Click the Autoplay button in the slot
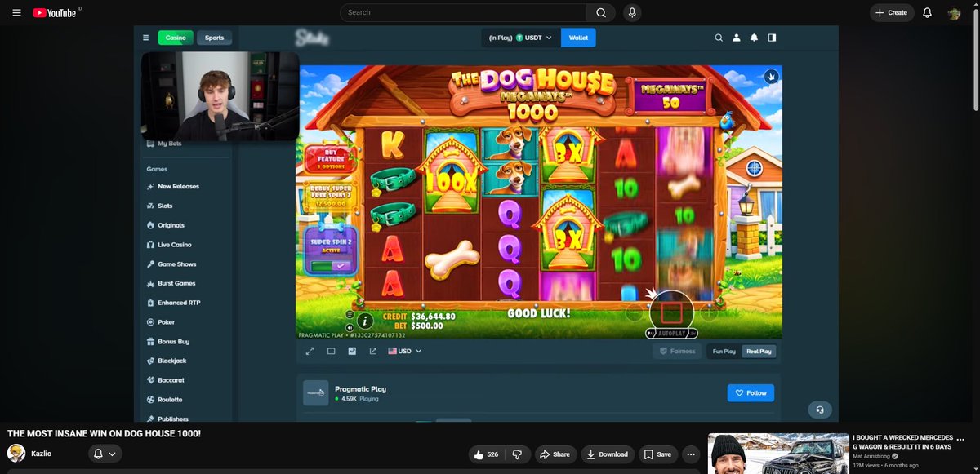 pos(671,334)
